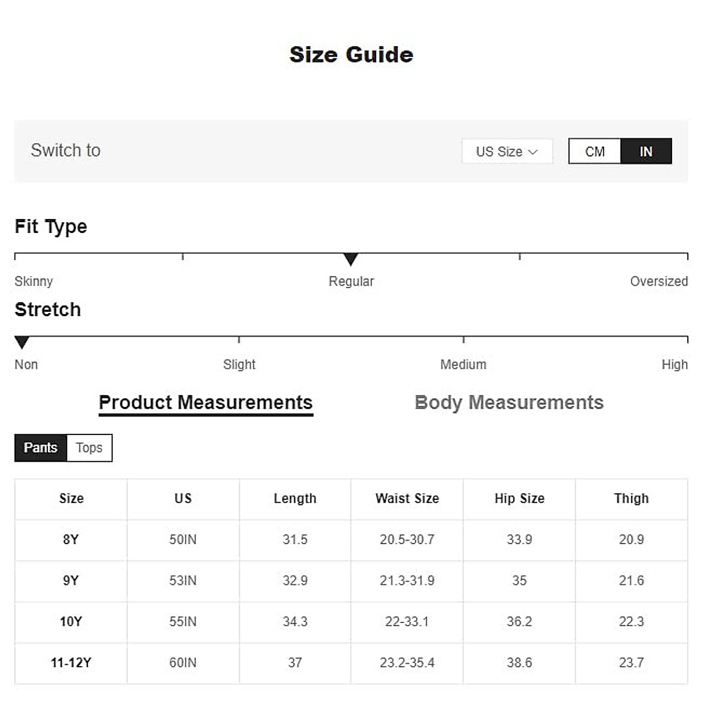
Task: Click the Waist Size column header
Action: pyautogui.click(x=407, y=499)
